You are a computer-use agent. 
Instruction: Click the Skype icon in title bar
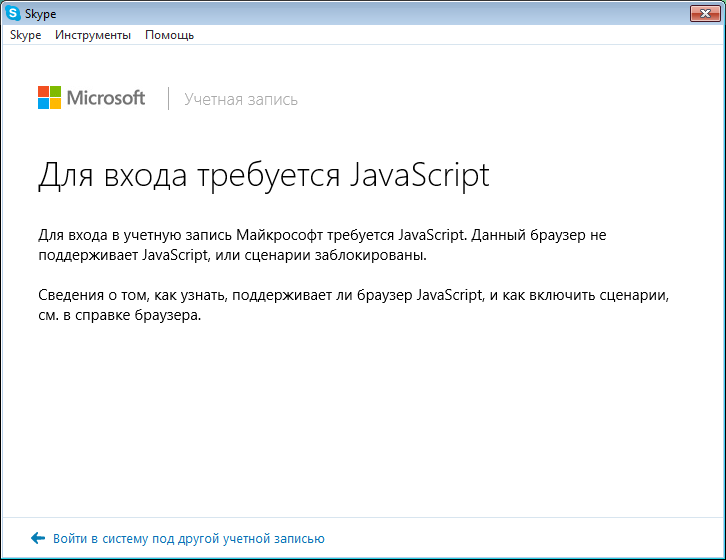pyautogui.click(x=13, y=14)
